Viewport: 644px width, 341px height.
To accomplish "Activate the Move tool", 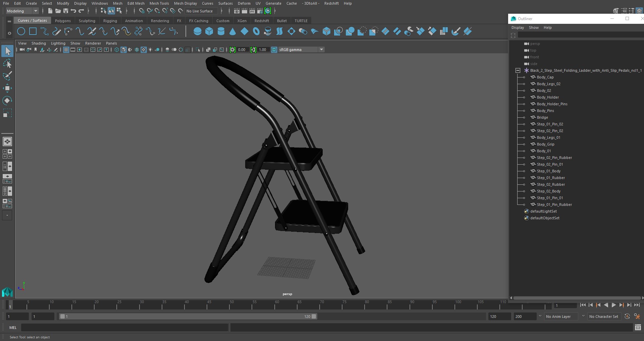I will coord(7,88).
